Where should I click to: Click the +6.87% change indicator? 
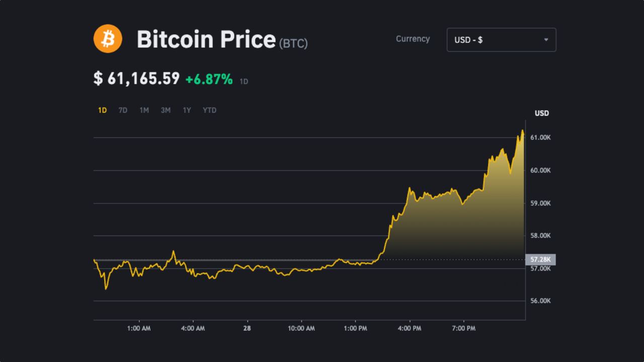click(209, 79)
